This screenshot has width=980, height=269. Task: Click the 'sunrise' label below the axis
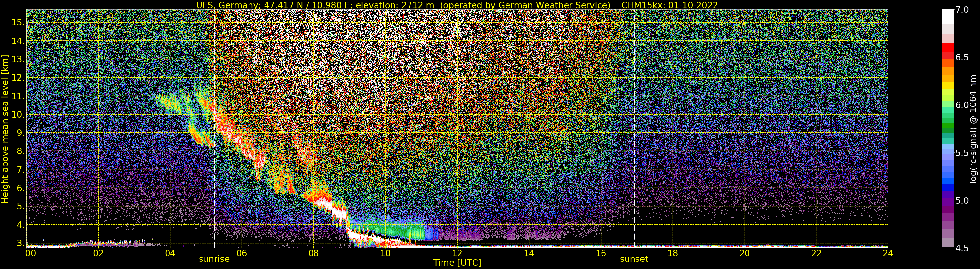coord(214,259)
